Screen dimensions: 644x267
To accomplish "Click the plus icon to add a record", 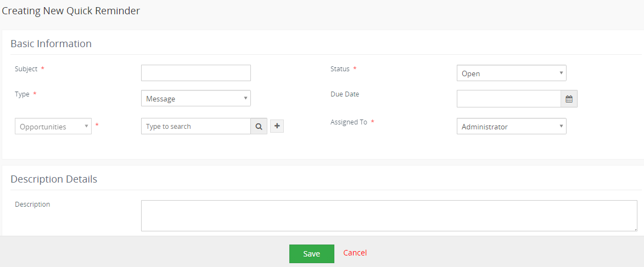I will tap(277, 126).
